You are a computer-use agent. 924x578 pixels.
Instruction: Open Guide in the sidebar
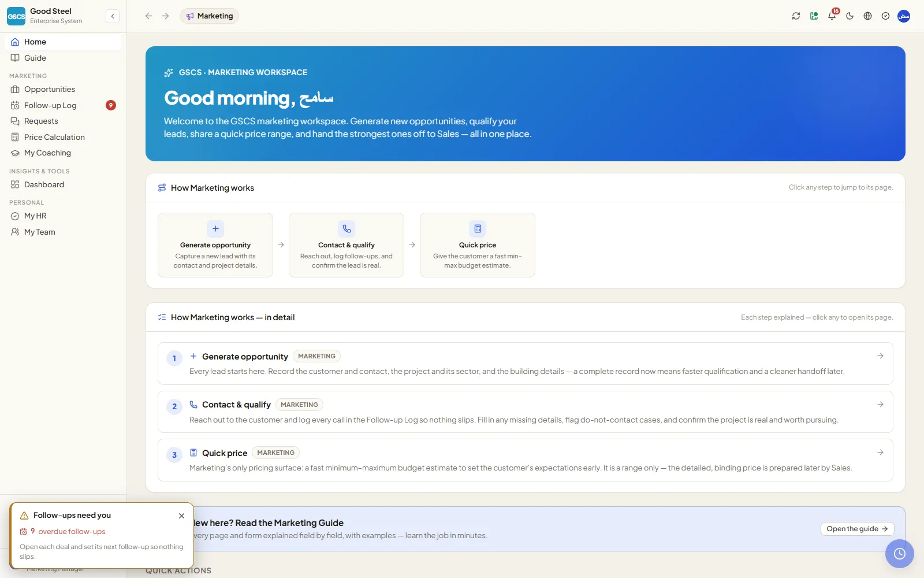[64, 58]
